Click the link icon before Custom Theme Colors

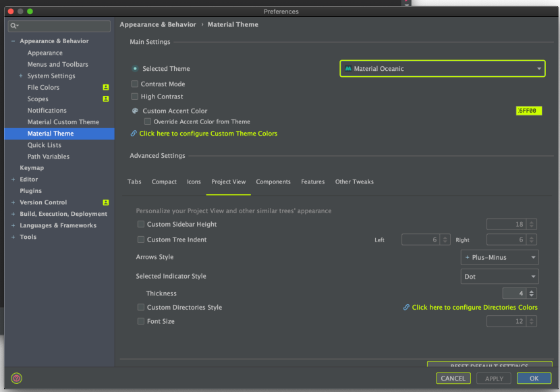point(134,134)
